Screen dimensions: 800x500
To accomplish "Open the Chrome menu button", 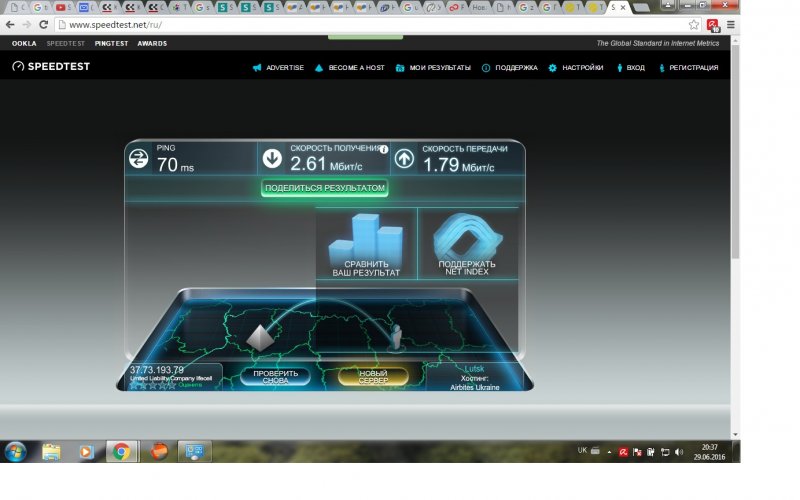I will click(729, 24).
